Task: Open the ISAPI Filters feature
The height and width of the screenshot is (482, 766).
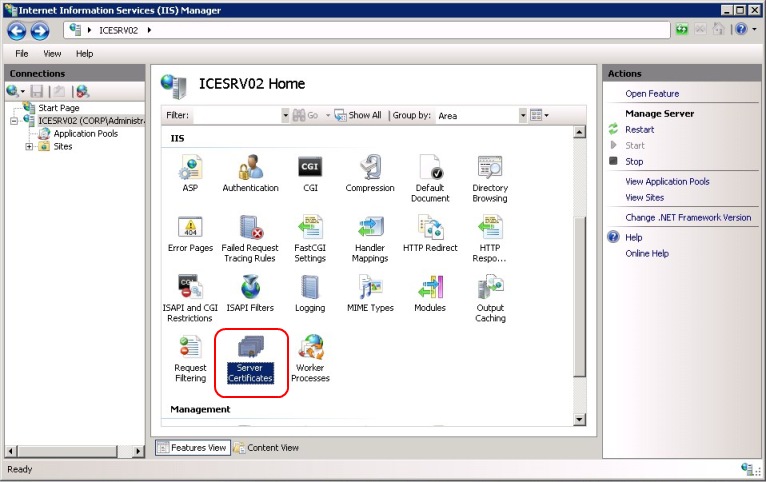Action: 250,293
